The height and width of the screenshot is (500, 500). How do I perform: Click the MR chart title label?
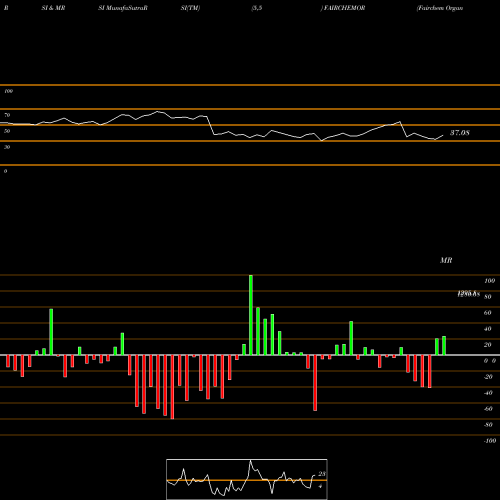click(446, 260)
